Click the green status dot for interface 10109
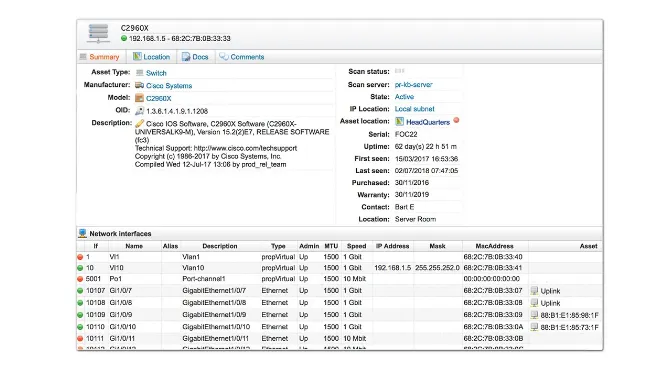The height and width of the screenshot is (381, 658). click(80, 315)
